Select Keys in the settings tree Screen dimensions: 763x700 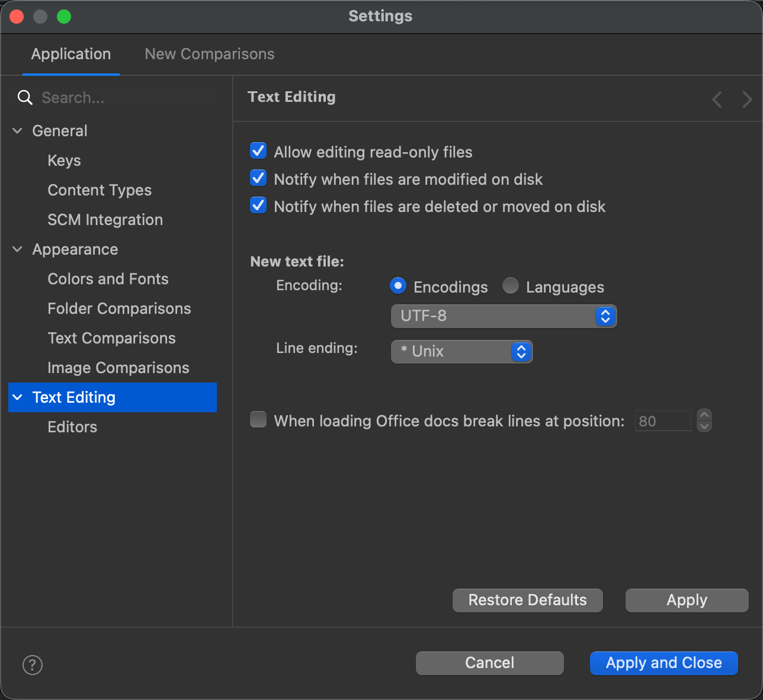click(x=64, y=160)
